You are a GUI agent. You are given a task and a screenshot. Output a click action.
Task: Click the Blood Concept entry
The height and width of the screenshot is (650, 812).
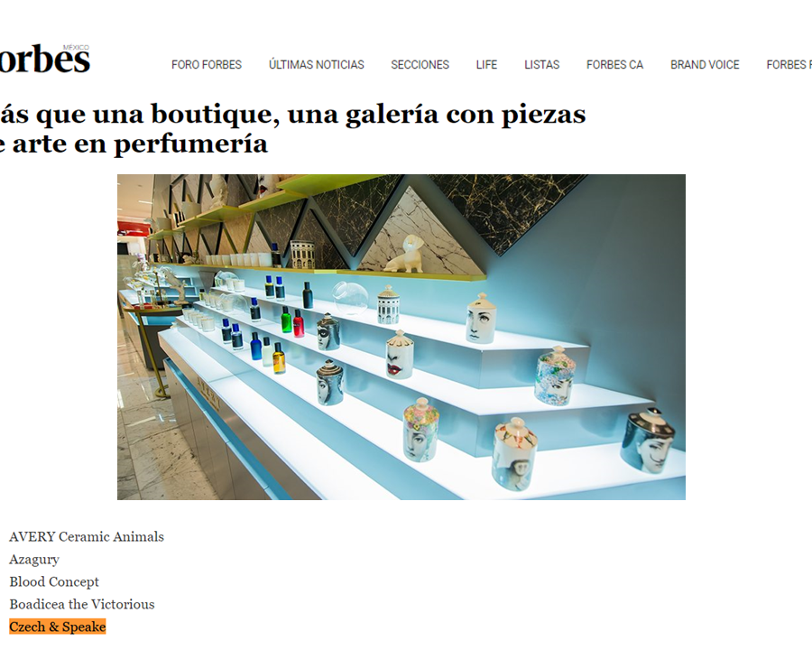tap(54, 581)
